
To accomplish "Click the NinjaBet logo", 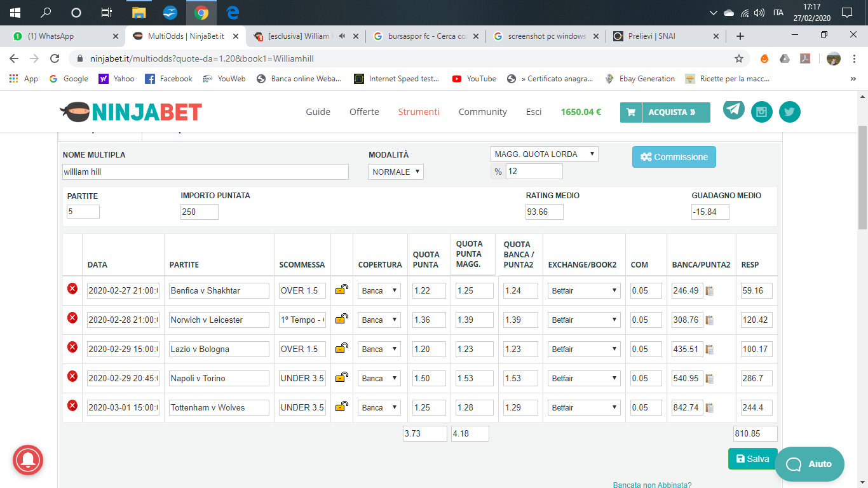I will pos(131,112).
